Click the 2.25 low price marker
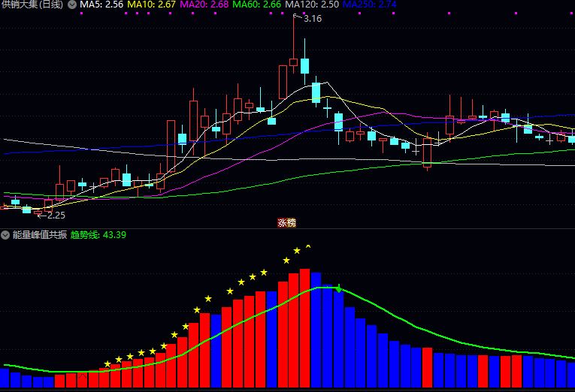Screen dimensions: 575x392 (x=54, y=215)
